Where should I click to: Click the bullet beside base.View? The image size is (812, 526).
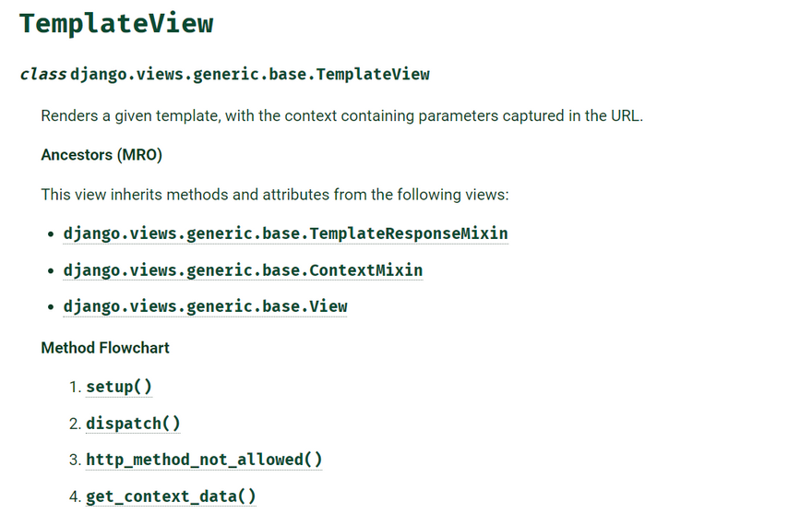(x=50, y=307)
